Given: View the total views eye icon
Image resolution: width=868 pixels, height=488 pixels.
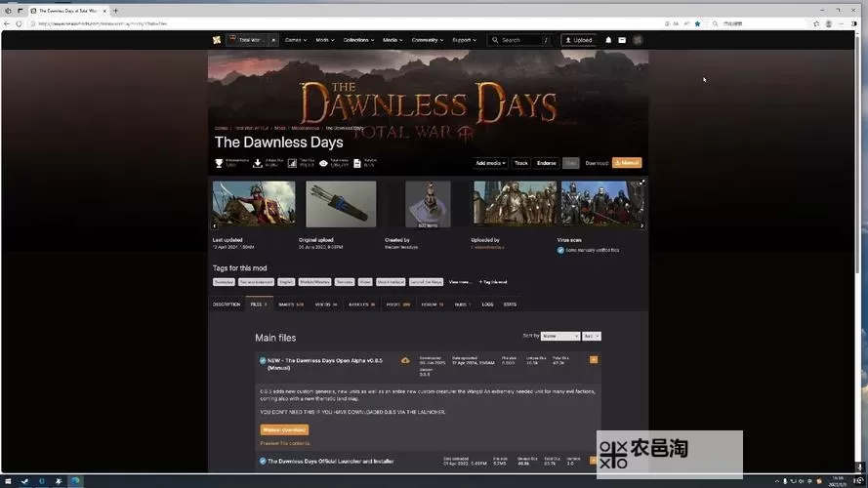Looking at the screenshot, I should coord(323,163).
